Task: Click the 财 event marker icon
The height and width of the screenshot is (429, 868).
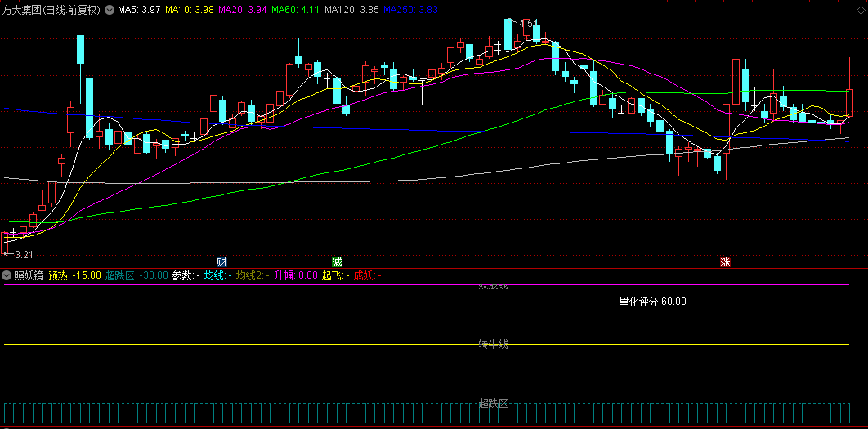Action: pyautogui.click(x=221, y=261)
